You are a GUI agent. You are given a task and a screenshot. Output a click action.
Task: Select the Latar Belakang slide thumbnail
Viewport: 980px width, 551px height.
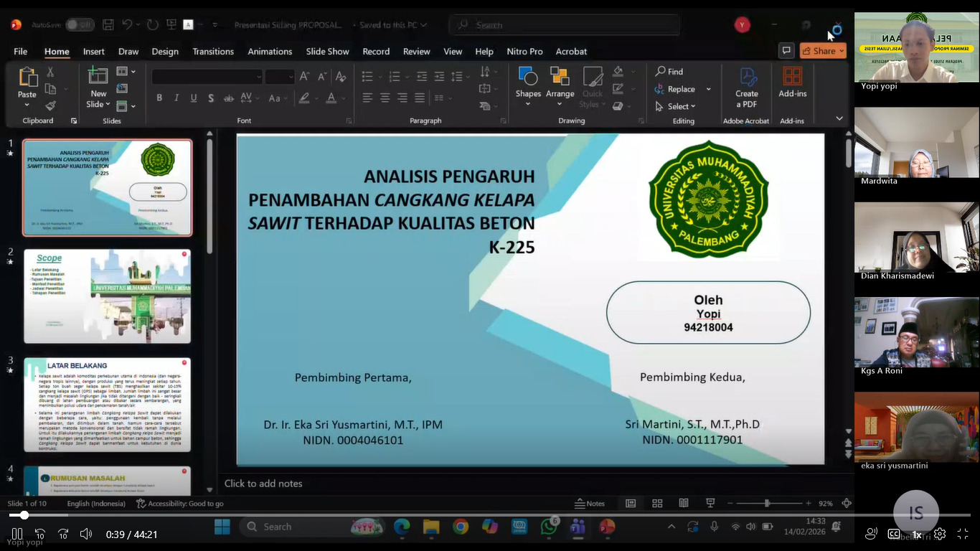click(x=108, y=405)
